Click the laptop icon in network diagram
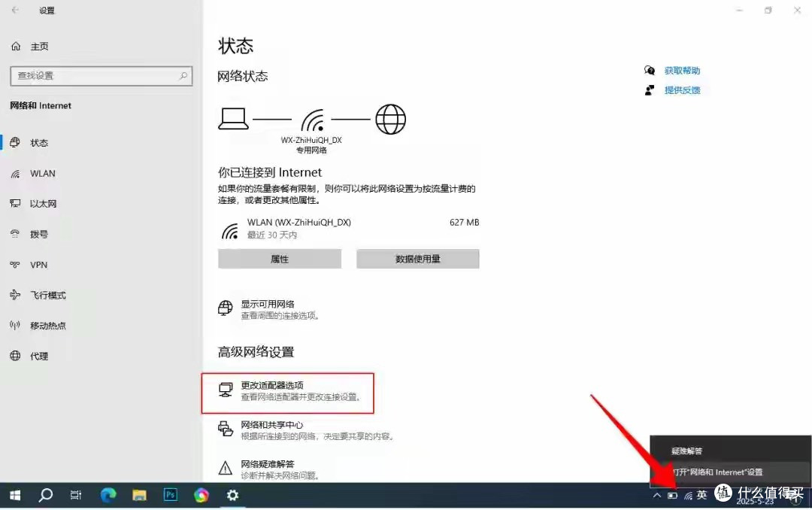The height and width of the screenshot is (510, 812). click(x=233, y=119)
